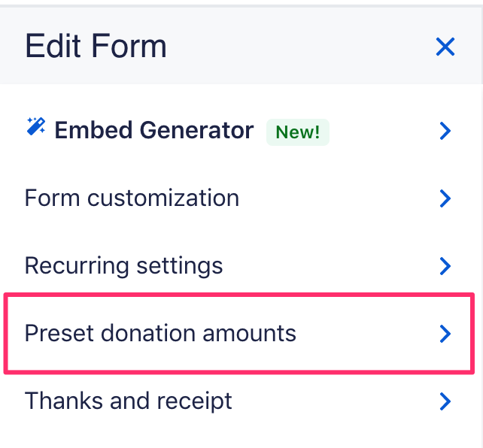
Task: Open Preset donation amounts label
Action: point(160,333)
